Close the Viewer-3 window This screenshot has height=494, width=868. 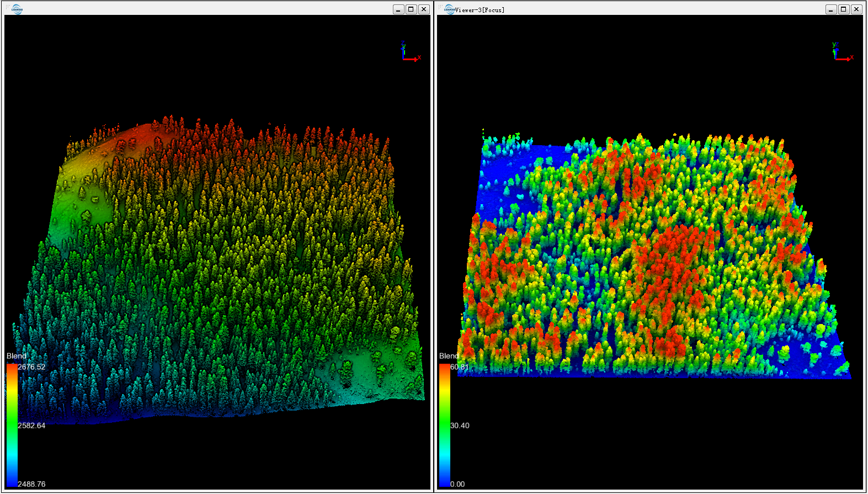point(856,9)
